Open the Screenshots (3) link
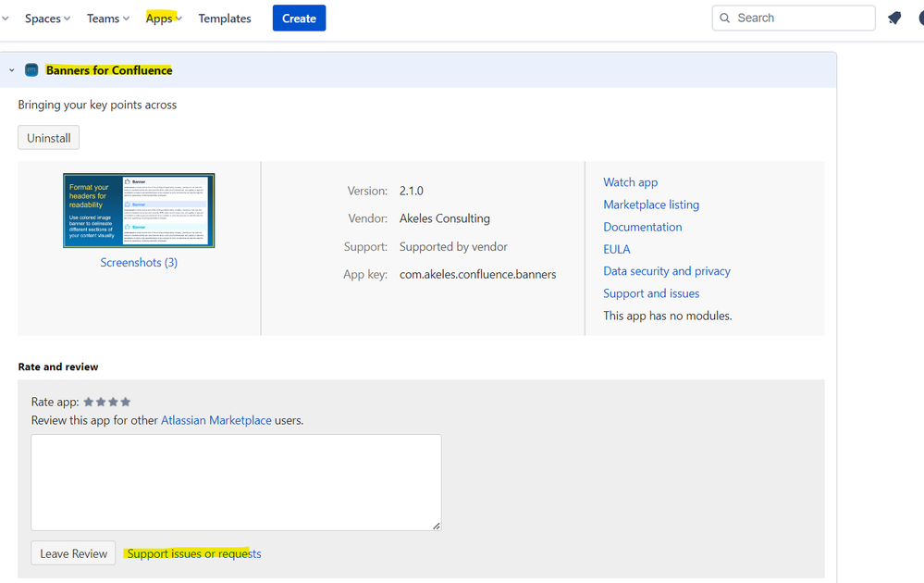This screenshot has width=924, height=583. click(139, 263)
